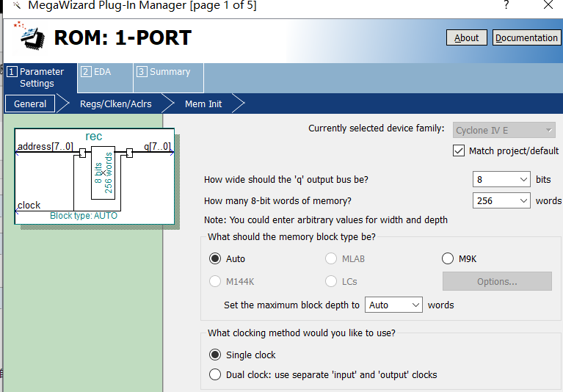Open the About dialog
Screen dimensions: 563x392
click(466, 37)
